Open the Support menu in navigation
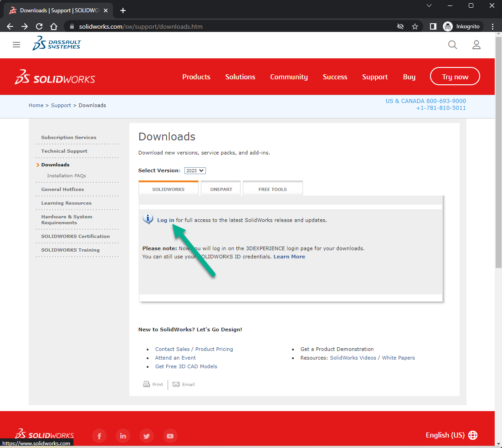 [x=375, y=77]
